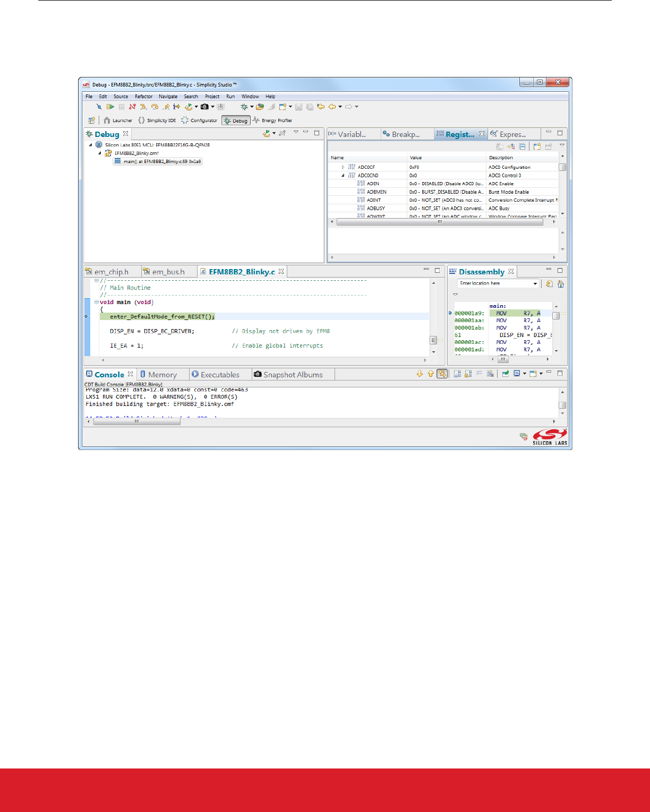
Task: Select main() stack frame in Debug view
Action: point(158,161)
